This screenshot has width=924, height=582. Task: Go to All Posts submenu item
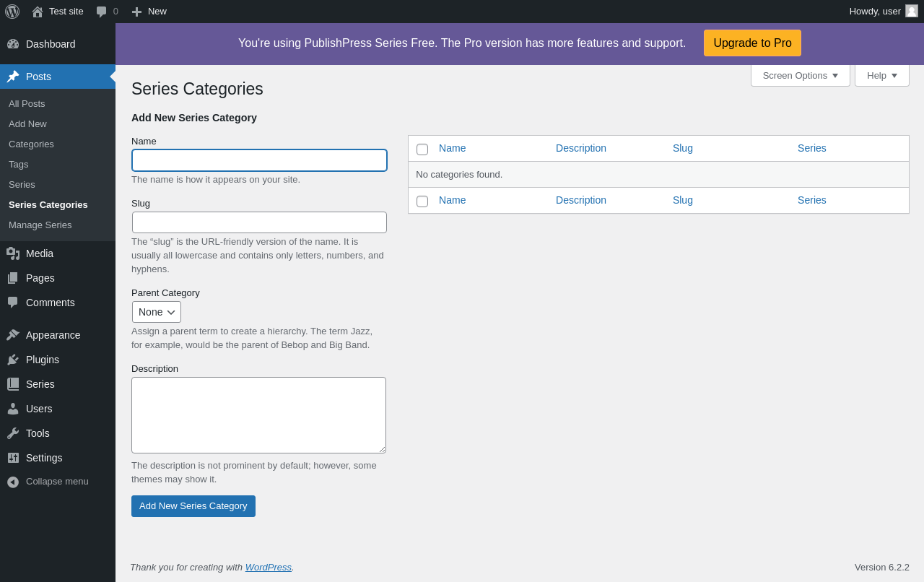click(27, 103)
